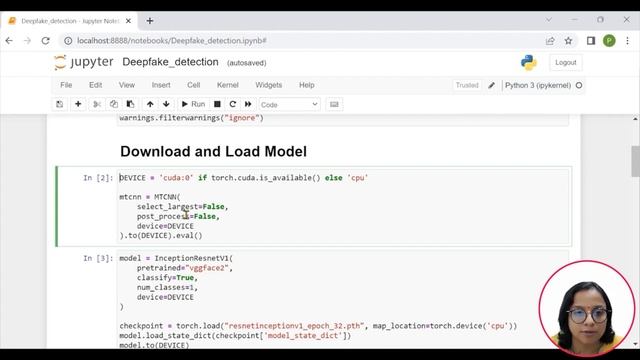The image size is (640, 360).
Task: Click the select_largest=False line
Action: [x=182, y=207]
